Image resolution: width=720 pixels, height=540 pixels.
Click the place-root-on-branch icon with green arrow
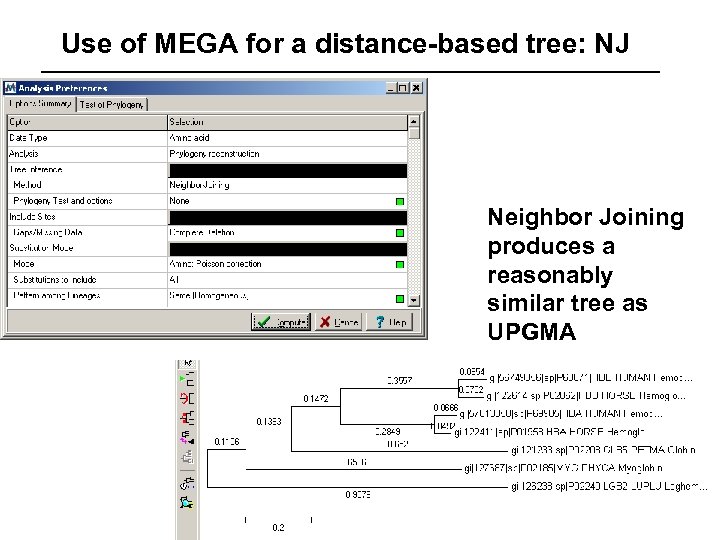[187, 380]
